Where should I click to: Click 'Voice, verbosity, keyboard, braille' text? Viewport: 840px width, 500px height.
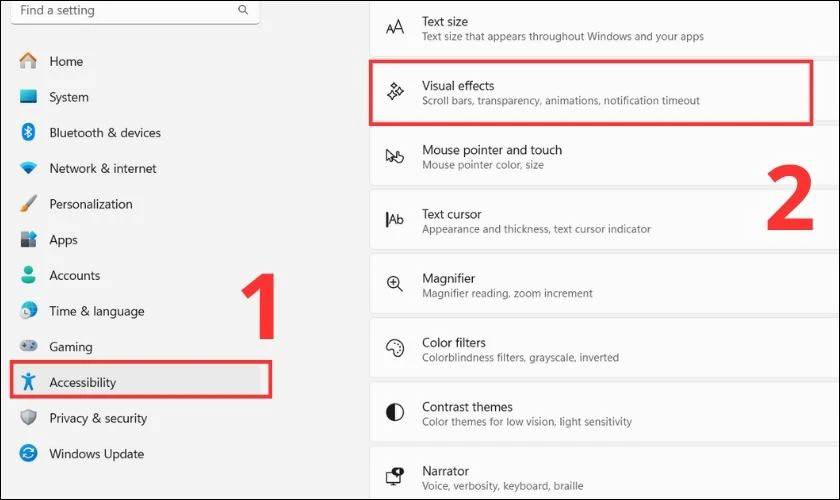(502, 486)
